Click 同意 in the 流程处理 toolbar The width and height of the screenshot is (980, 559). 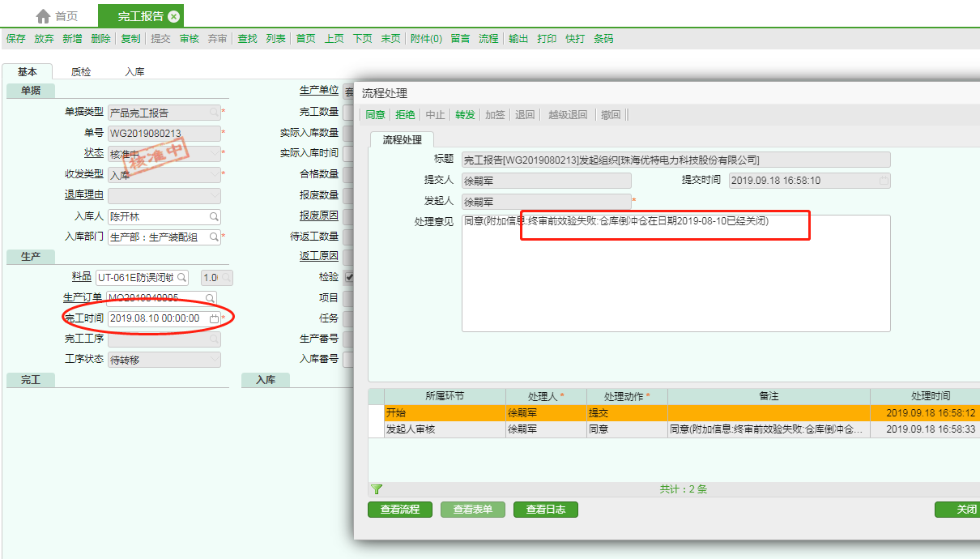pyautogui.click(x=375, y=115)
